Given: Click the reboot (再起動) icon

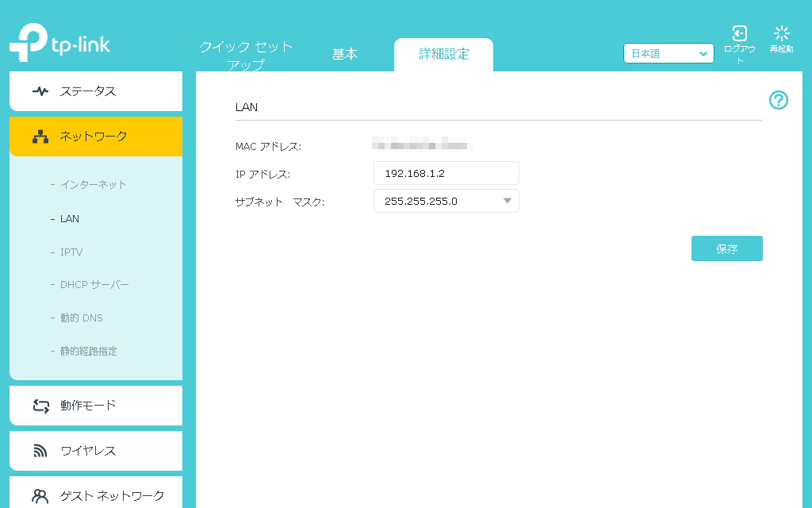Looking at the screenshot, I should [x=781, y=33].
